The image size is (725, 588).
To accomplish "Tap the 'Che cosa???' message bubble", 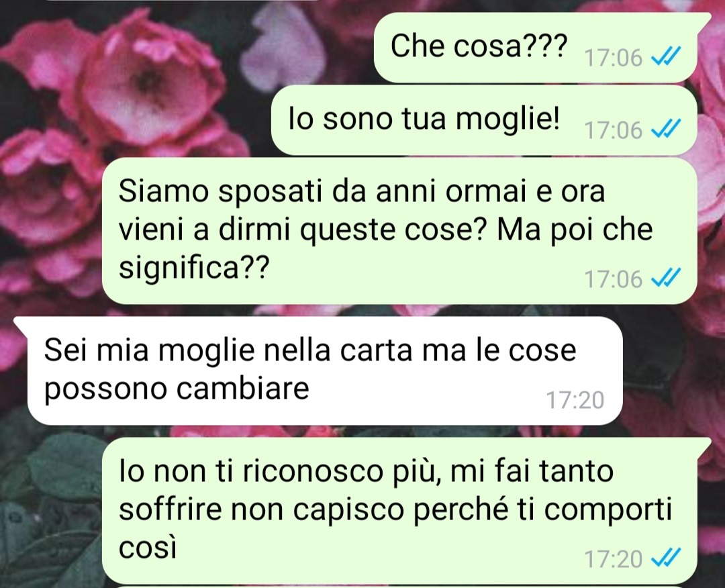I will (536, 48).
